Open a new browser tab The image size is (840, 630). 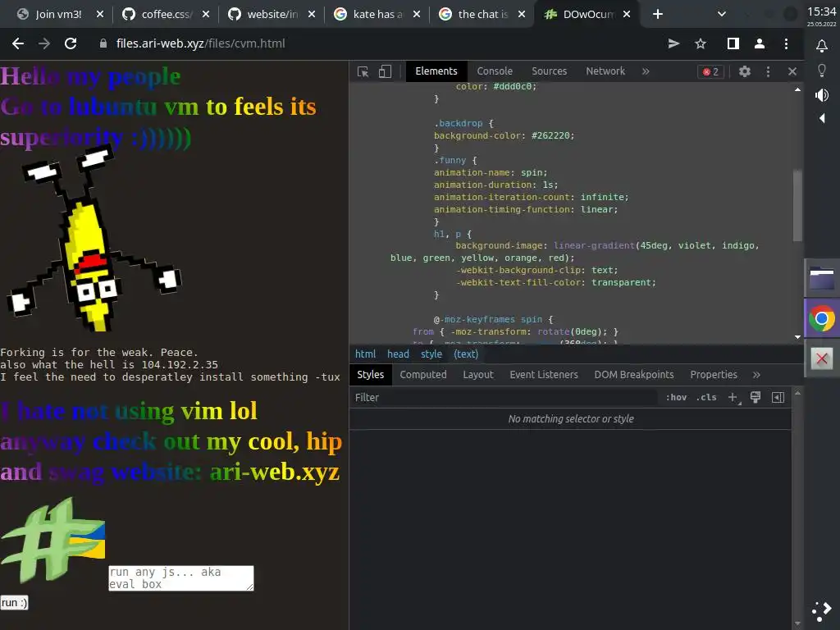pos(658,15)
